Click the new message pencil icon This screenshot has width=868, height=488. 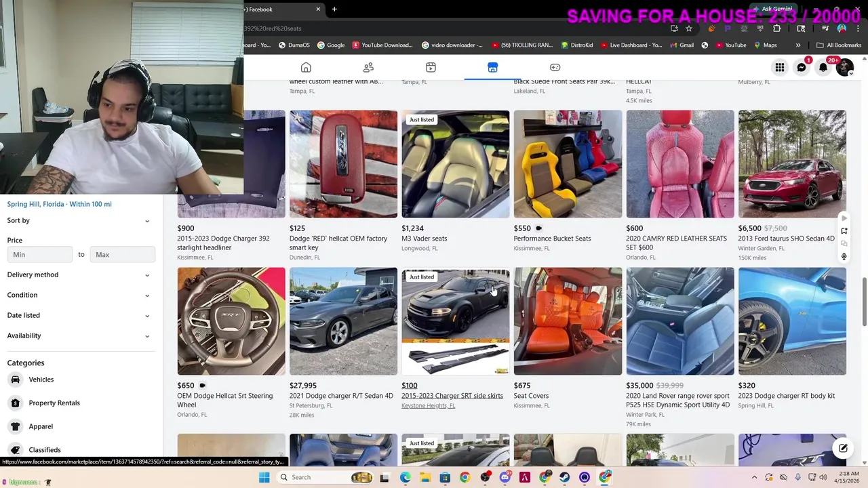point(843,448)
